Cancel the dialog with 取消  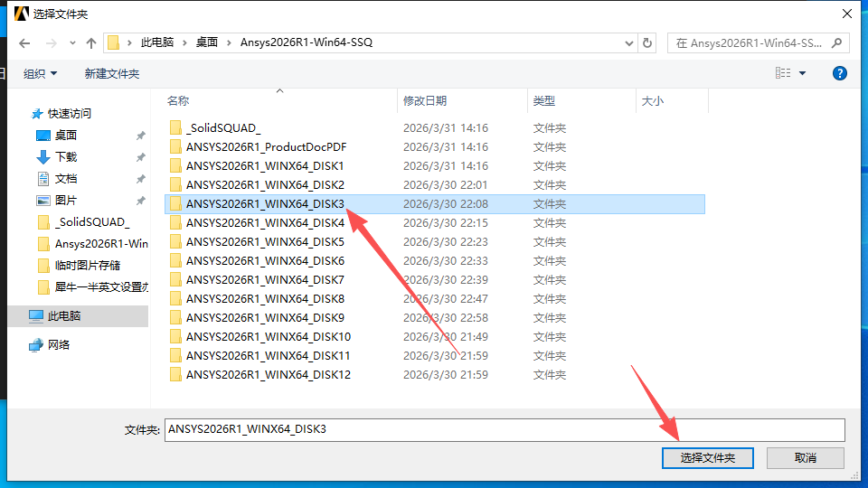pos(806,458)
